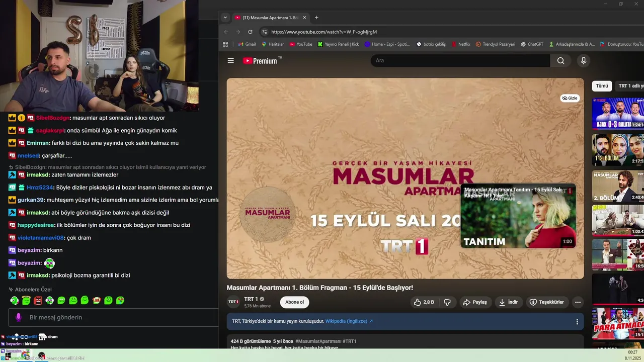Click the purple microphone icon in chat box

pyautogui.click(x=19, y=317)
